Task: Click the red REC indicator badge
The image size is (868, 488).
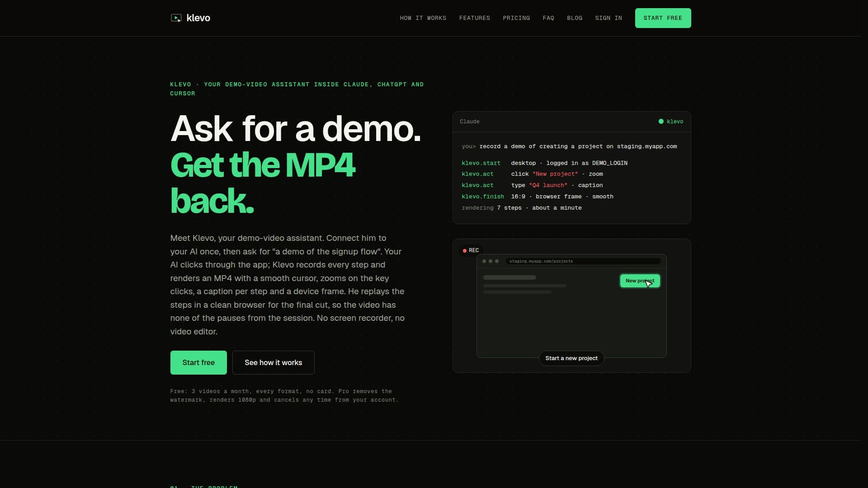Action: pyautogui.click(x=471, y=250)
